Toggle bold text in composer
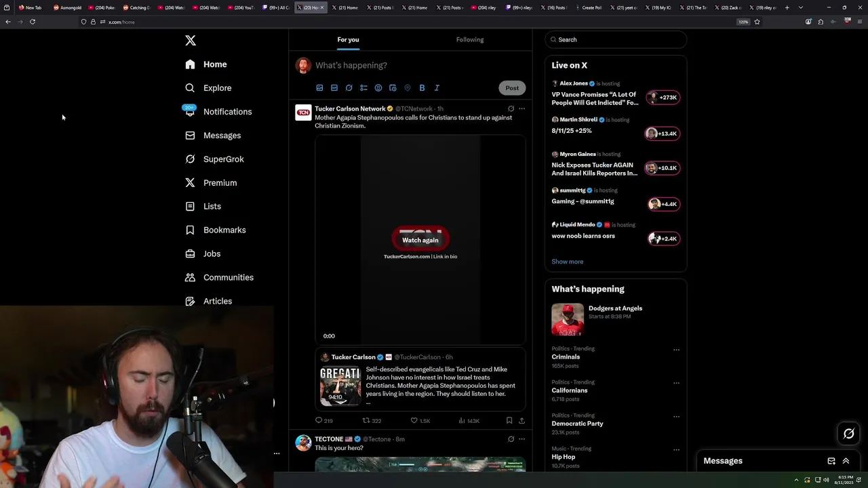868x488 pixels. pyautogui.click(x=422, y=87)
